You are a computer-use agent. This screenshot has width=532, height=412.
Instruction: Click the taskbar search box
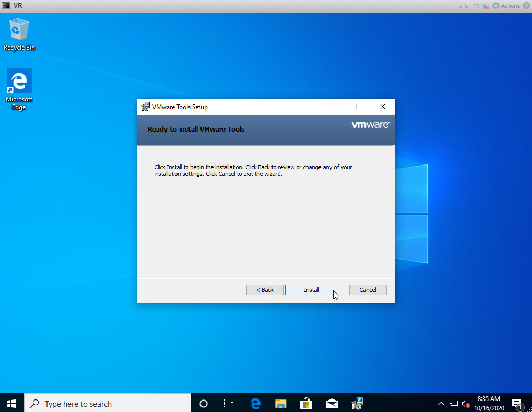point(108,403)
